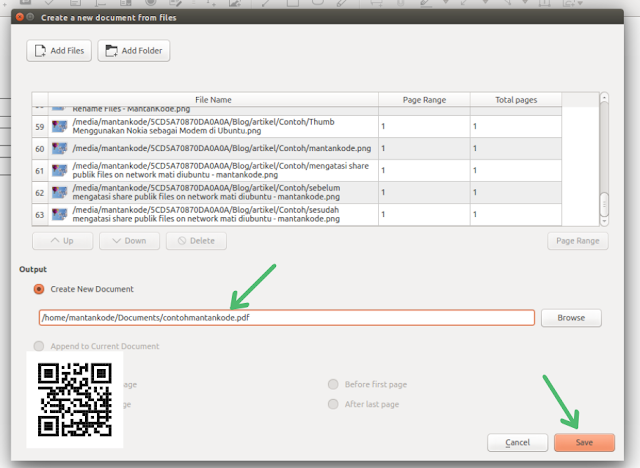The height and width of the screenshot is (468, 640).
Task: Select row 59 Thumb Menggunakan Nokia file
Action: tap(213, 126)
